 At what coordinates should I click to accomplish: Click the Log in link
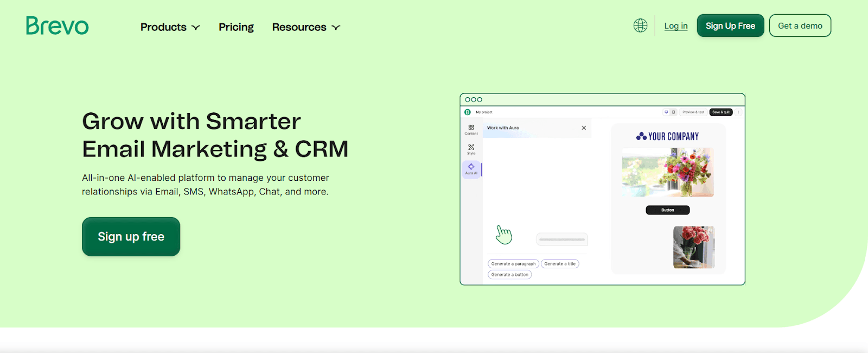[x=675, y=26]
